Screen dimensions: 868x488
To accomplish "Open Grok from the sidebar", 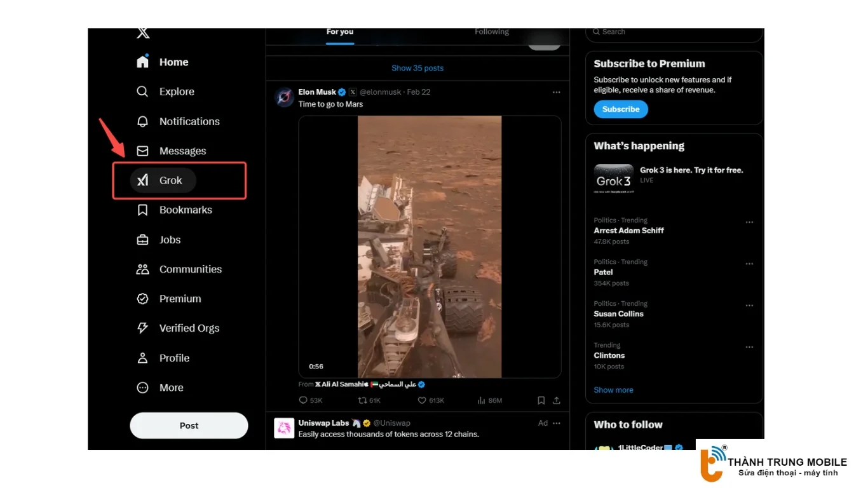I will click(163, 180).
